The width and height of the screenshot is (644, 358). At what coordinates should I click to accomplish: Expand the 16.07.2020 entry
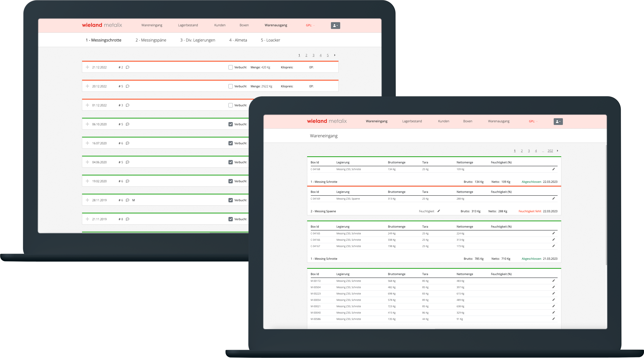[x=87, y=143]
